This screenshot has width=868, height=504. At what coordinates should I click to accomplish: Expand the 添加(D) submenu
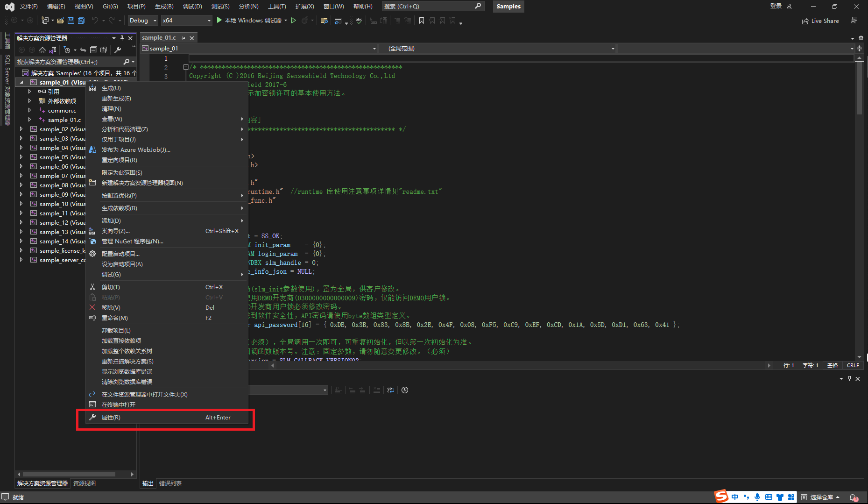(x=166, y=220)
